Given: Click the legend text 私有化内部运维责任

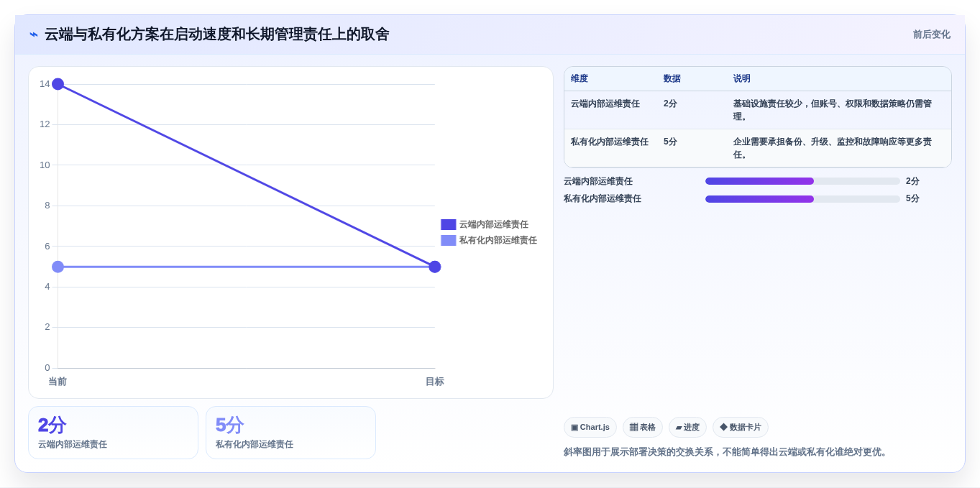Looking at the screenshot, I should point(498,240).
